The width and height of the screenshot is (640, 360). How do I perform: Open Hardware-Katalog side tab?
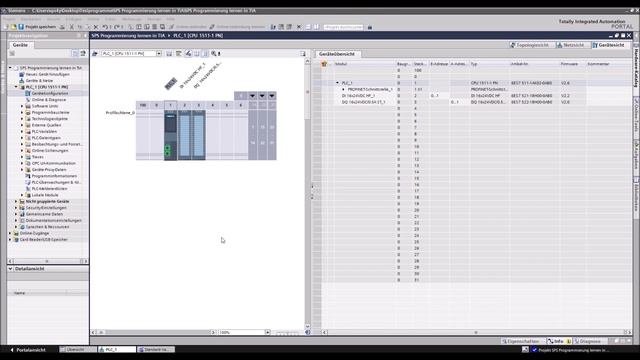tap(636, 67)
